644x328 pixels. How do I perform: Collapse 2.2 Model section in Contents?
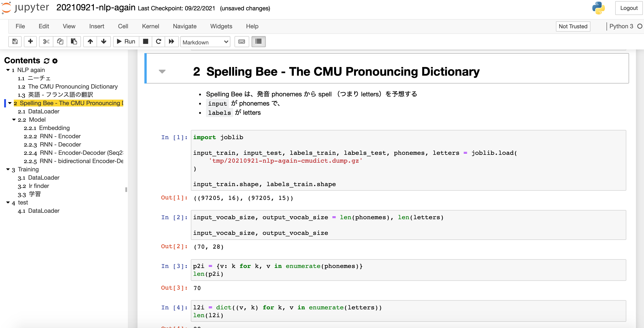click(14, 120)
